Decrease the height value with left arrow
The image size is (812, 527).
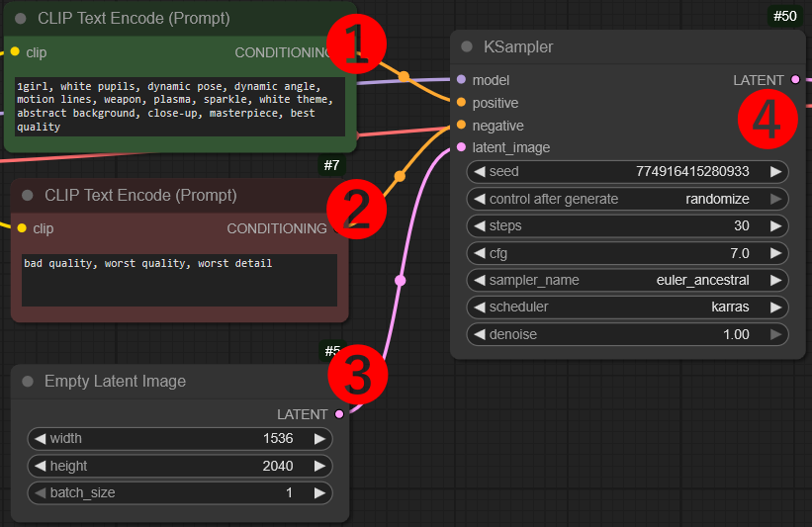pyautogui.click(x=41, y=466)
